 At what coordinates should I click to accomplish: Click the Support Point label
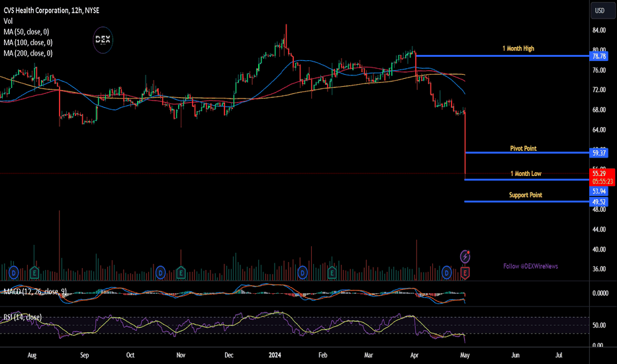tap(526, 195)
